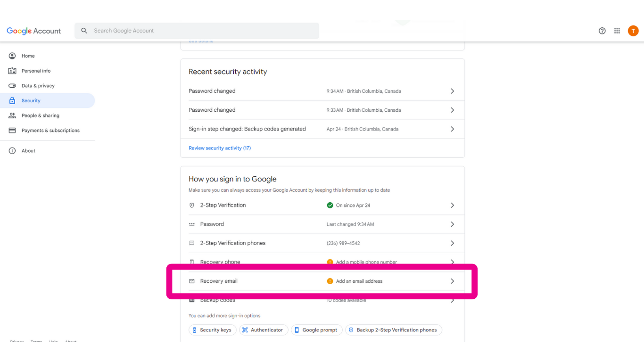Click the 2-Step Verification phones message icon
This screenshot has height=362, width=644.
click(x=192, y=243)
